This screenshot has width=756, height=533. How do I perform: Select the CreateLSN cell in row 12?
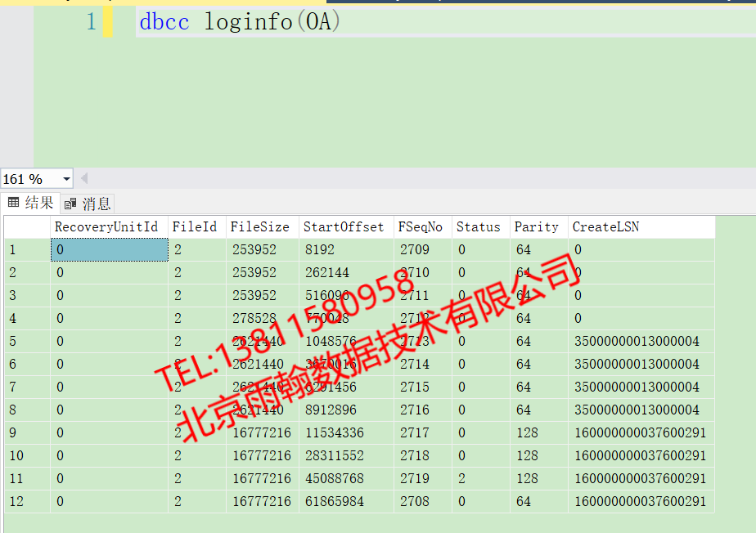click(x=641, y=502)
